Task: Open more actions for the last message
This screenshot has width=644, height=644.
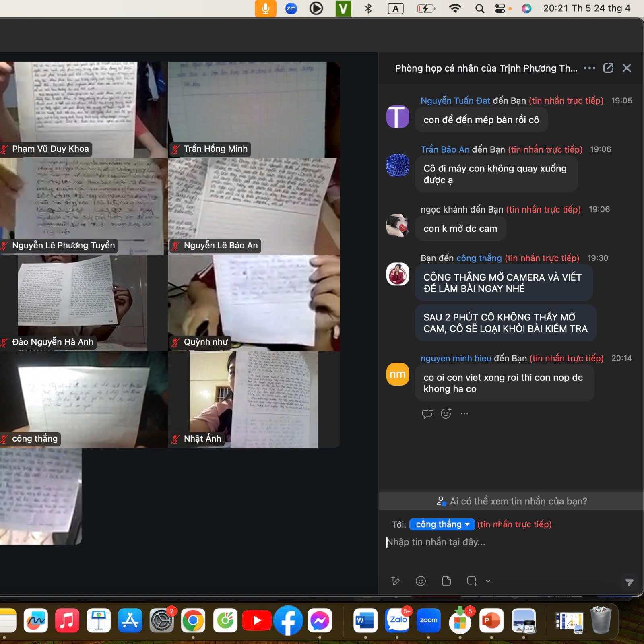Action: click(464, 413)
